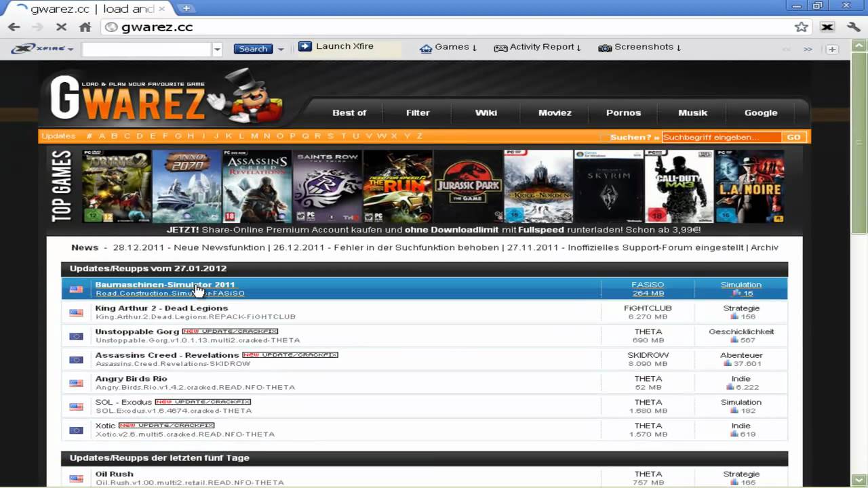
Task: Filter games by letter Z
Action: [x=419, y=136]
